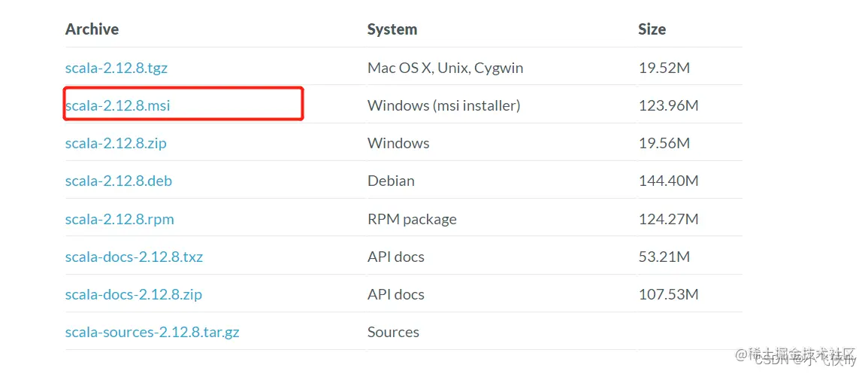Download the scala-2.12.8.msi installer
Viewport: 868px width, 374px height.
click(118, 105)
